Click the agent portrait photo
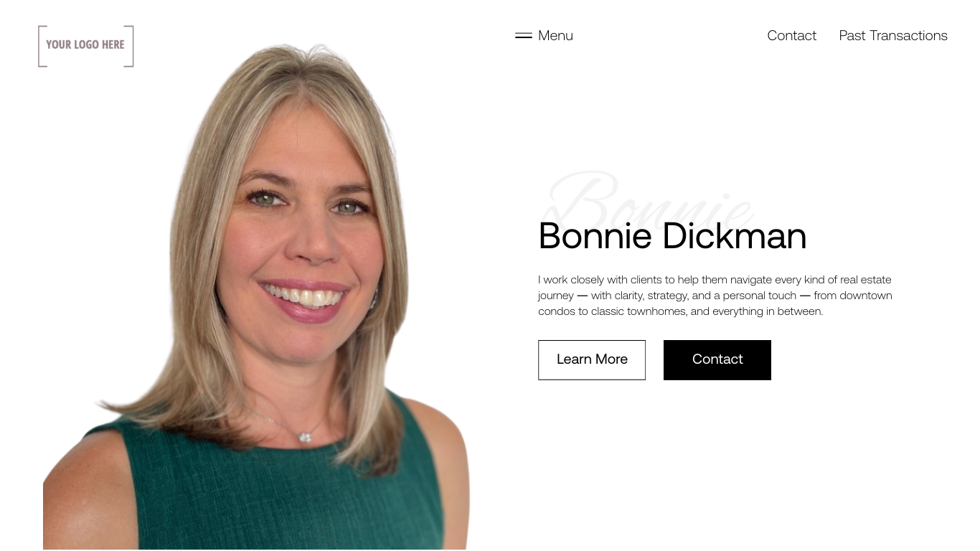This screenshot has height=551, width=980. coord(256,296)
